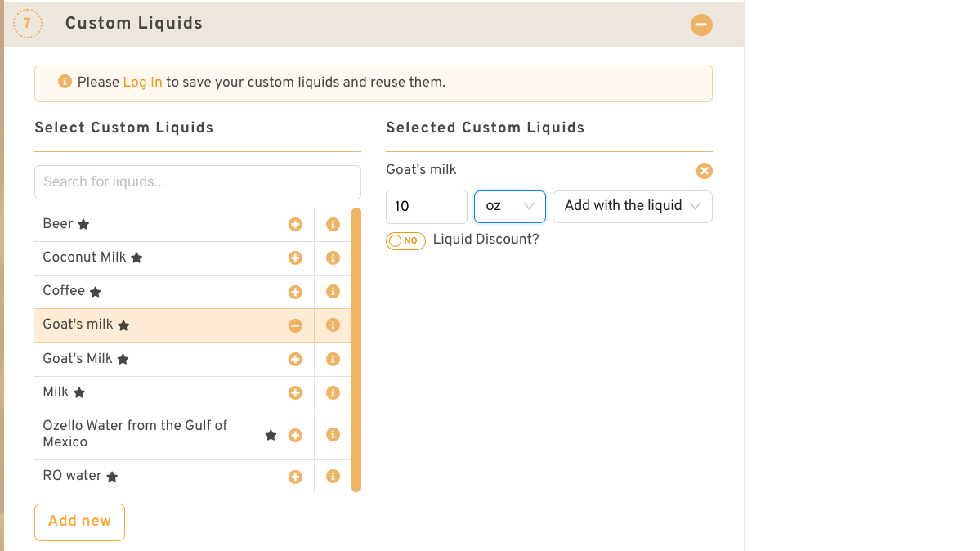The width and height of the screenshot is (980, 551).
Task: Delete Goat's milk from selected liquids
Action: [704, 170]
